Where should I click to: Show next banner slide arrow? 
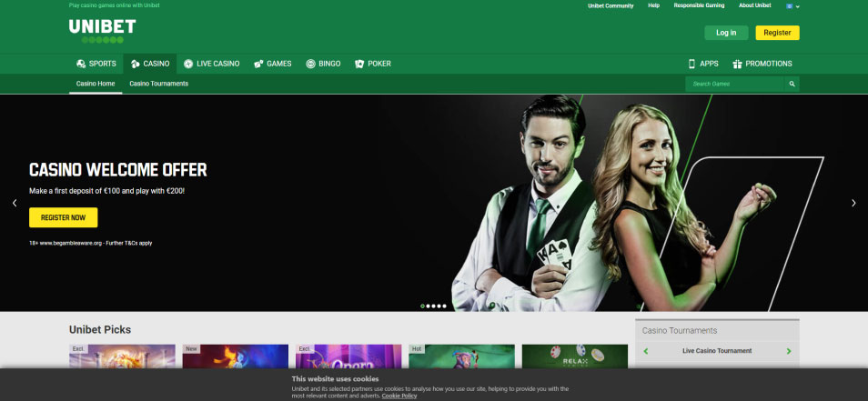853,203
